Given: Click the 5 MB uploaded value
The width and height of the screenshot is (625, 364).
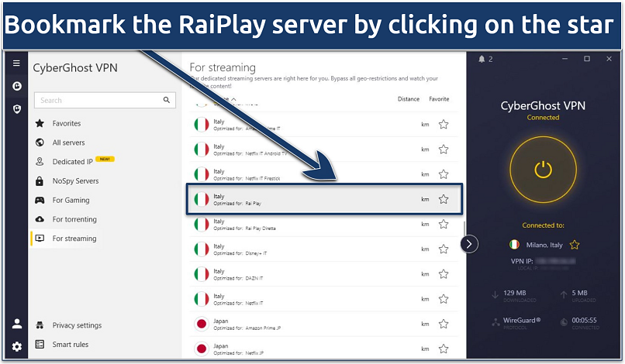Looking at the screenshot, I should (579, 293).
